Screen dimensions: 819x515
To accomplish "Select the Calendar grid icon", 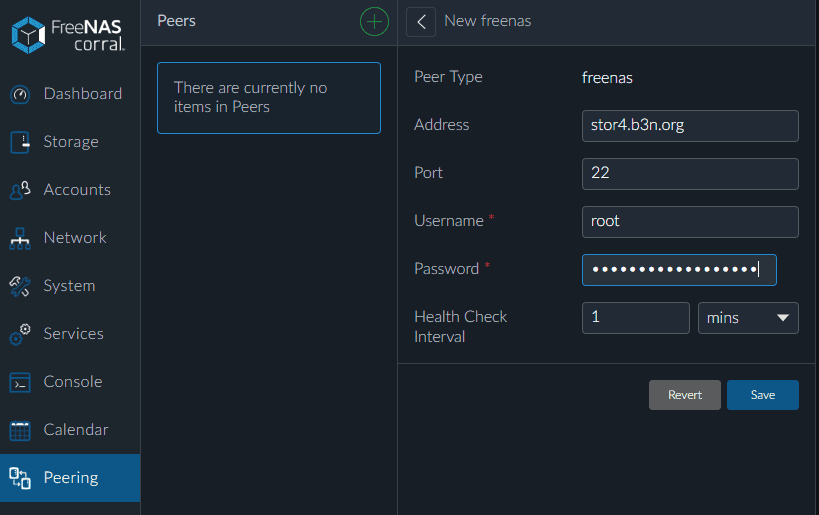I will tap(20, 430).
